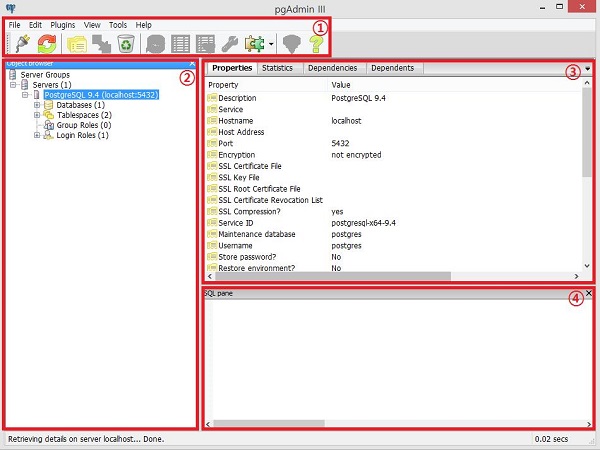Open the plugins dropdown arrow
600x450 pixels.
[271, 44]
